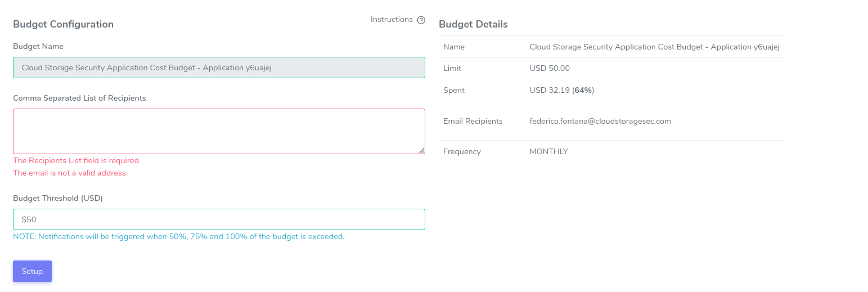Focus the Comma Separated Recipients text area
The height and width of the screenshot is (292, 868).
[x=219, y=131]
